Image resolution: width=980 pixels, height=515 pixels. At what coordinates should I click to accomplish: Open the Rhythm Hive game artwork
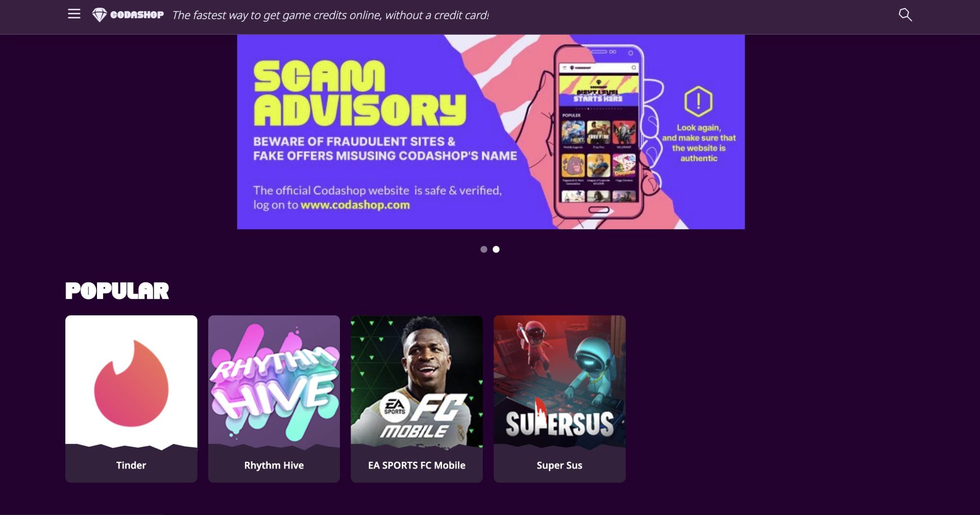[274, 381]
